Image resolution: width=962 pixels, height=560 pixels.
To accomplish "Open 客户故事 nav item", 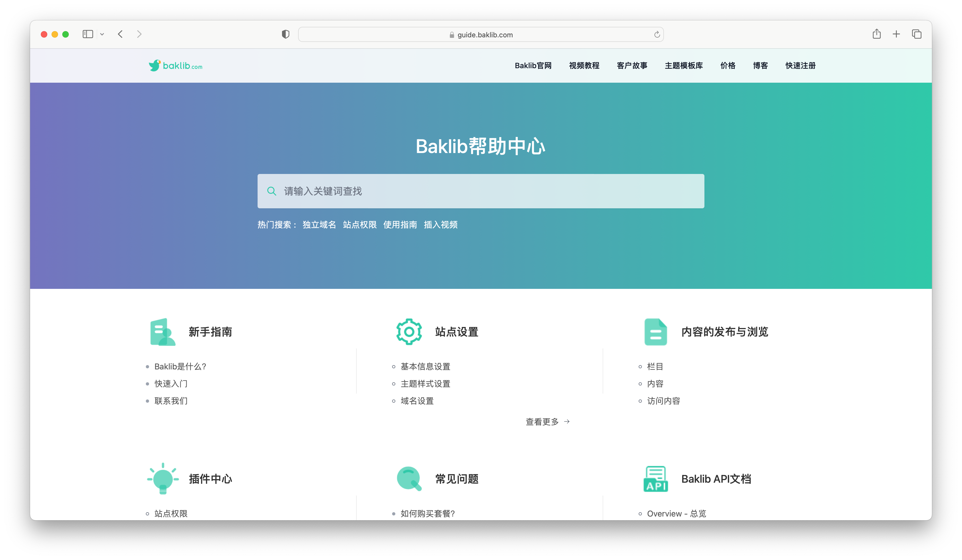I will tap(632, 66).
